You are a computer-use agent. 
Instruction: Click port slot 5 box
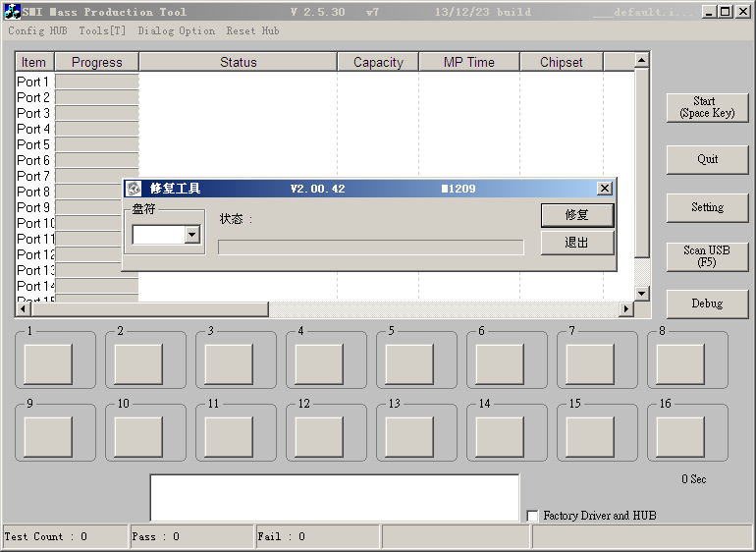click(x=409, y=364)
